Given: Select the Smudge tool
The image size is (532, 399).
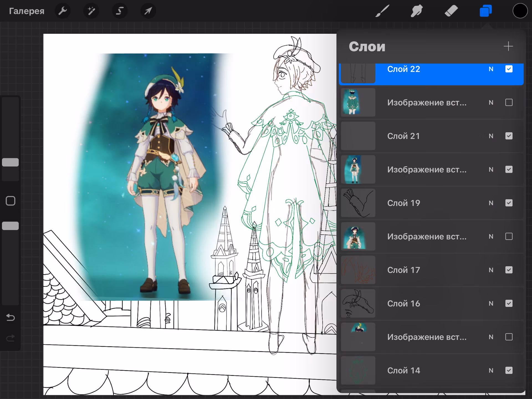Looking at the screenshot, I should (416, 11).
